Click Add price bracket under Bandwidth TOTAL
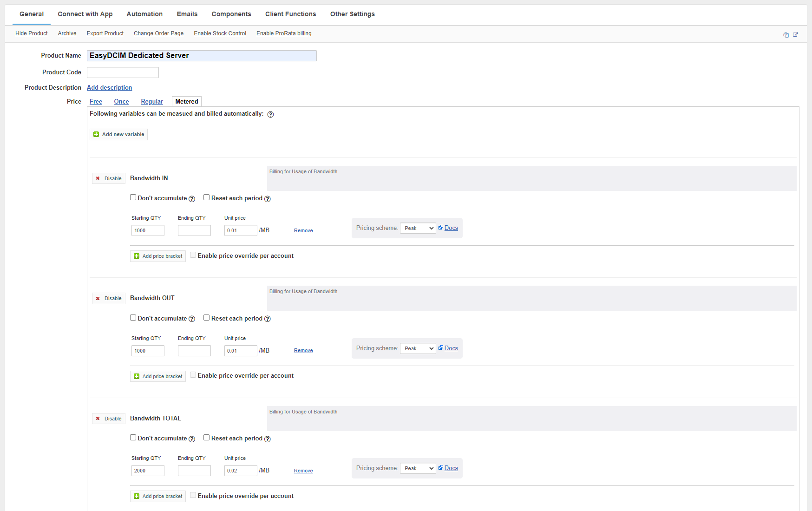Viewport: 812px width, 511px height. tap(158, 496)
